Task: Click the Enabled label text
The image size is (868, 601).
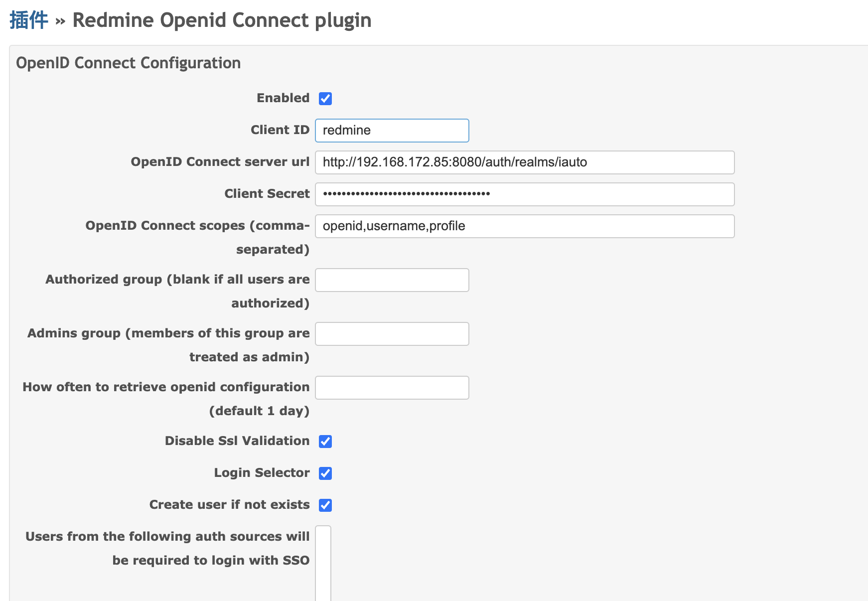Action: point(283,98)
